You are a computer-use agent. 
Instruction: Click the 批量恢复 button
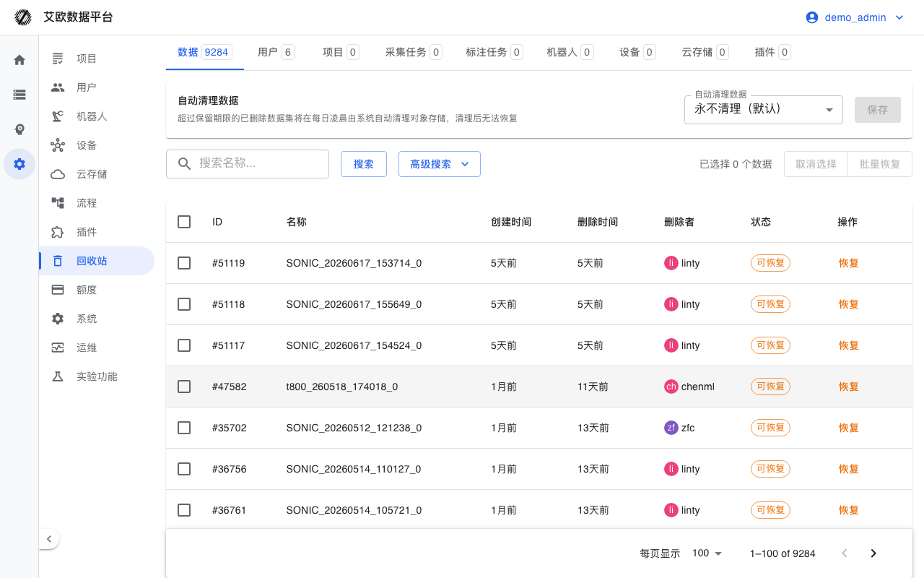click(x=880, y=164)
